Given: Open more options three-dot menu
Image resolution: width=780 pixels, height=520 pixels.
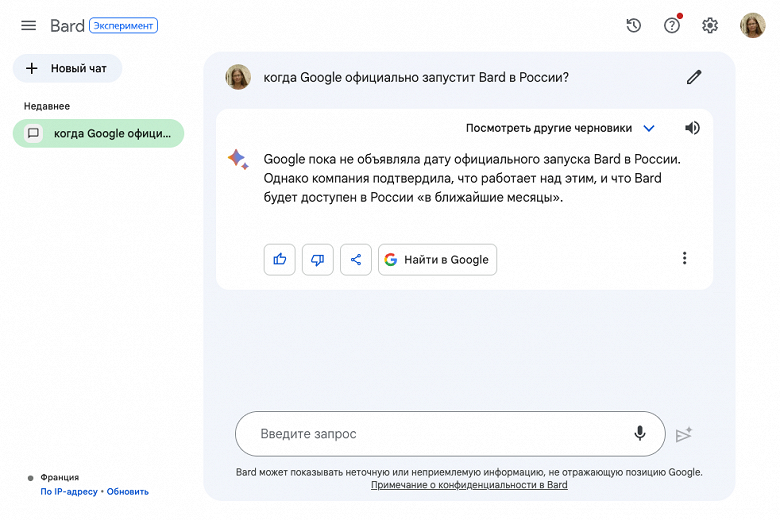Looking at the screenshot, I should tap(684, 258).
